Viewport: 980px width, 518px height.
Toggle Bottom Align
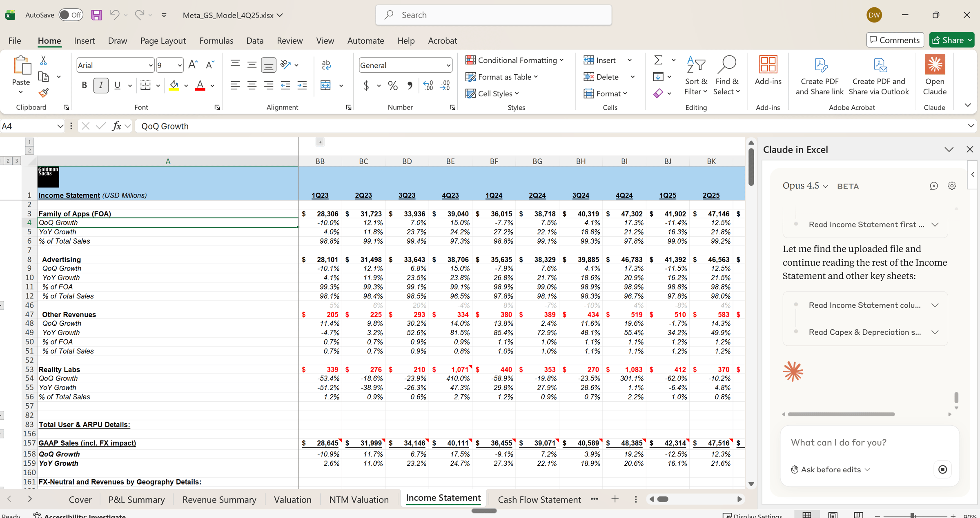pyautogui.click(x=268, y=65)
